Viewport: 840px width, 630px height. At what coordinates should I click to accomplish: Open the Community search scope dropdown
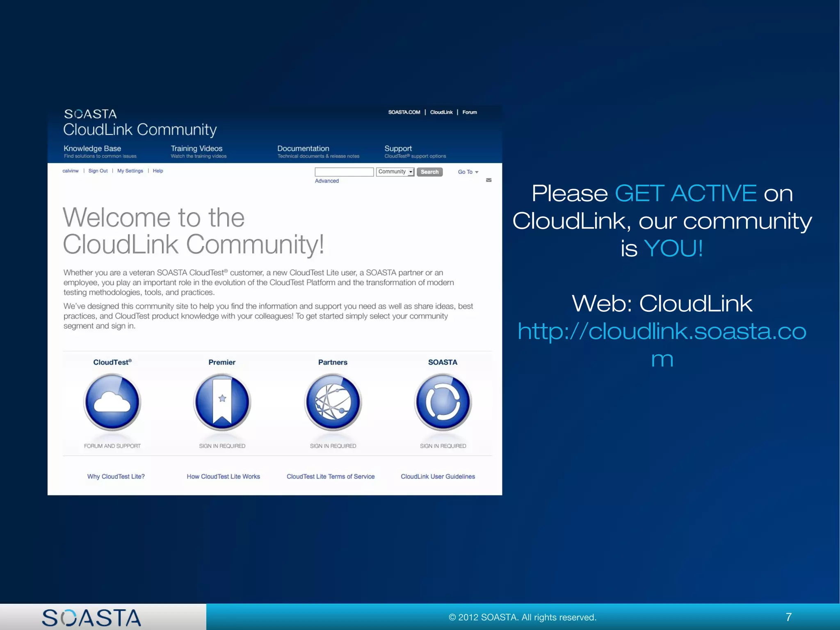pyautogui.click(x=395, y=172)
